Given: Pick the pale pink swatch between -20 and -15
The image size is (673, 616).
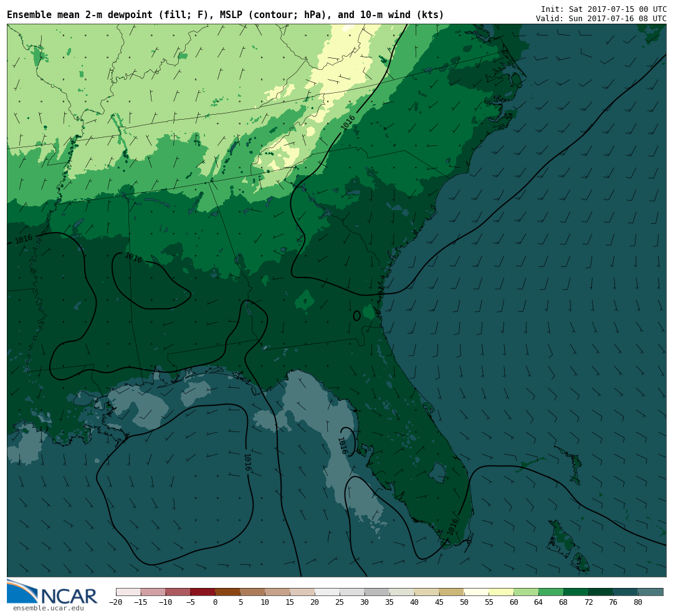Looking at the screenshot, I should (x=128, y=592).
